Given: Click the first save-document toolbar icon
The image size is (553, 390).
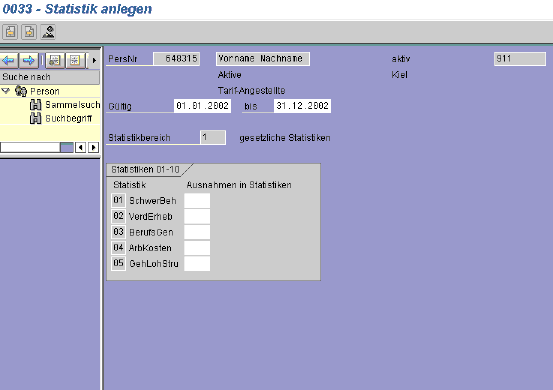Looking at the screenshot, I should pos(10,32).
